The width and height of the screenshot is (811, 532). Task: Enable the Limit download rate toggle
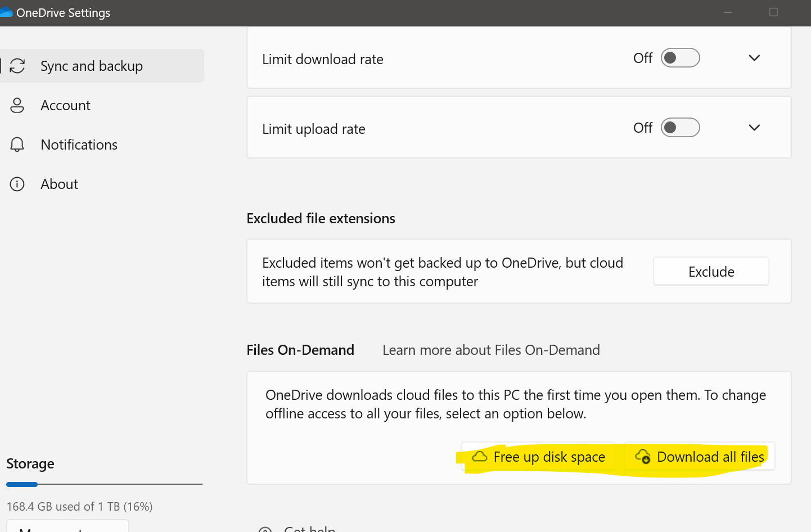point(680,58)
